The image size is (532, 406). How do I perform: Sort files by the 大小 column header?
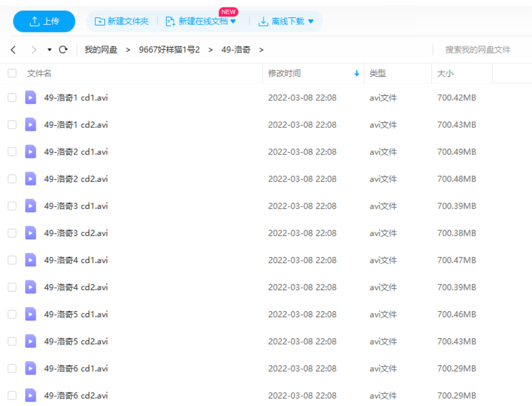pos(445,74)
